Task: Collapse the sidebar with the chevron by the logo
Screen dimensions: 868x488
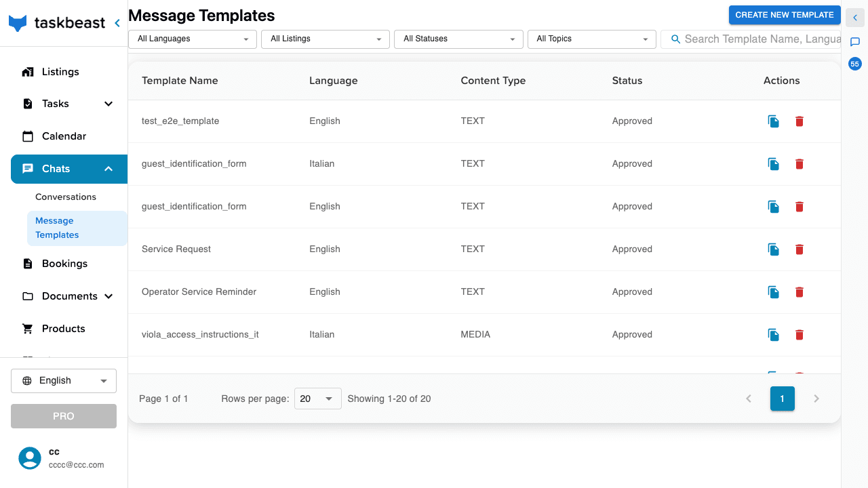Action: coord(117,23)
